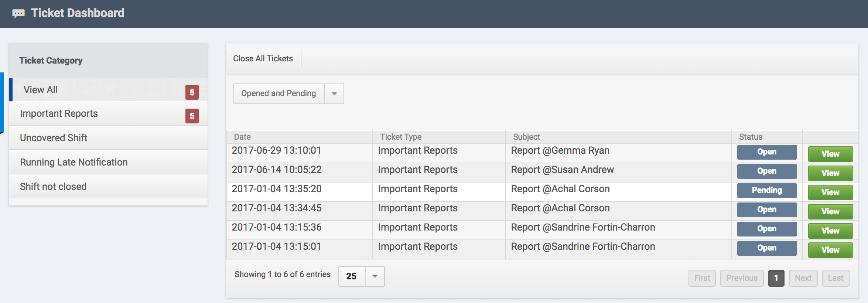868x303 pixels.
Task: Select the Uncovered Shift category
Action: 54,138
